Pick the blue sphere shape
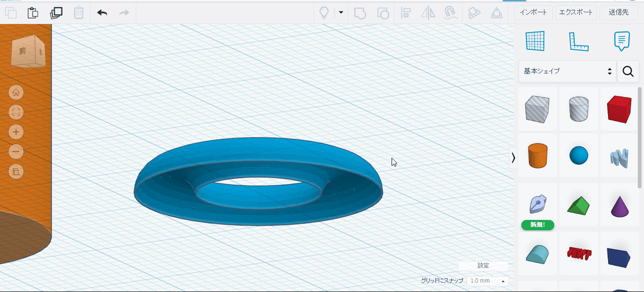The width and height of the screenshot is (644, 292). (579, 155)
